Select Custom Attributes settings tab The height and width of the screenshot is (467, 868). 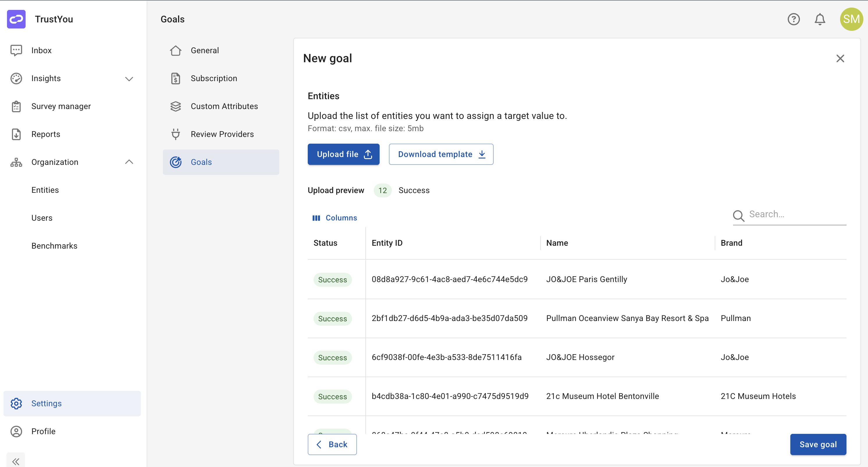(221, 106)
